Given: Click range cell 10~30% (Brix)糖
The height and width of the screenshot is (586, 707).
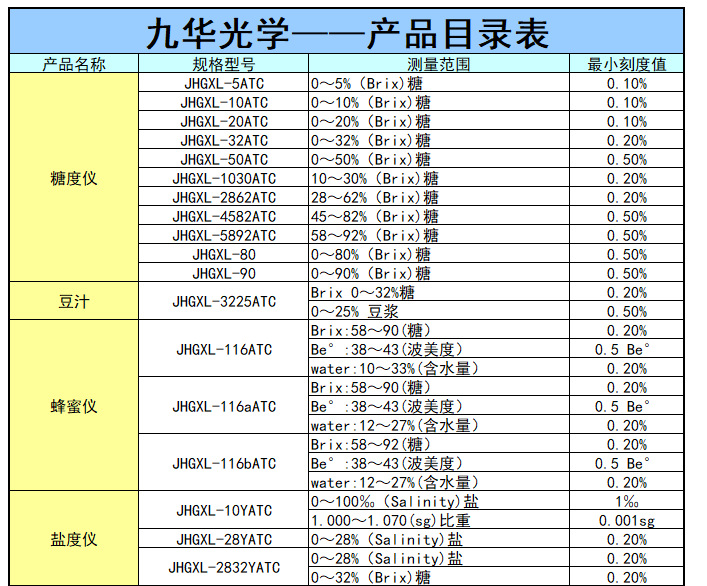Looking at the screenshot, I should click(439, 178).
